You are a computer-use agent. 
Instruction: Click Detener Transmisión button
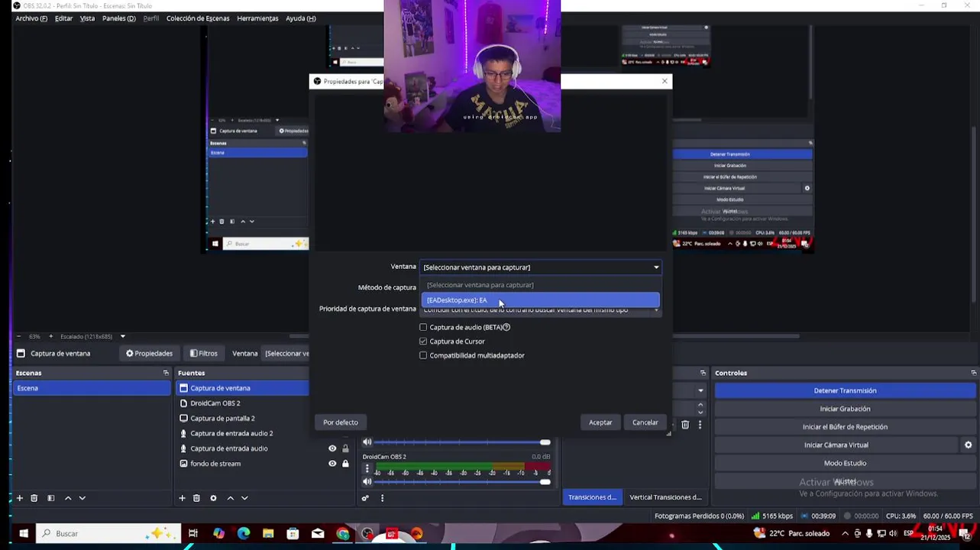[845, 390]
